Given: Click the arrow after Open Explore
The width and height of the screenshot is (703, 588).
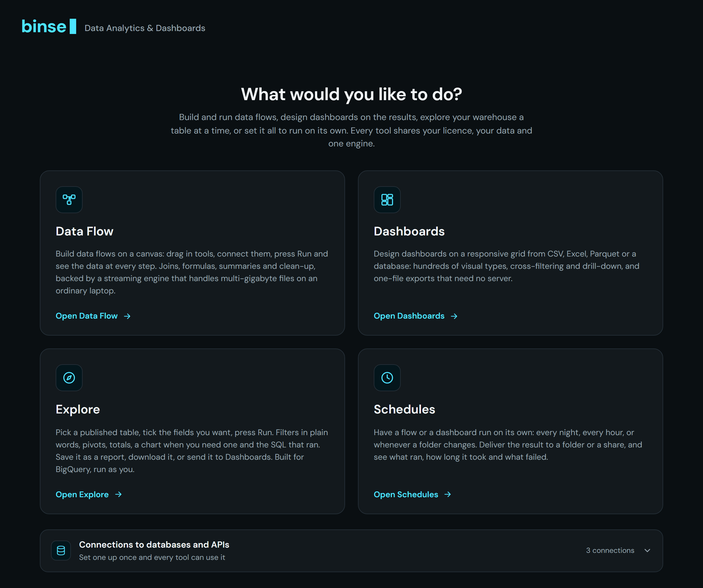Looking at the screenshot, I should click(x=118, y=494).
